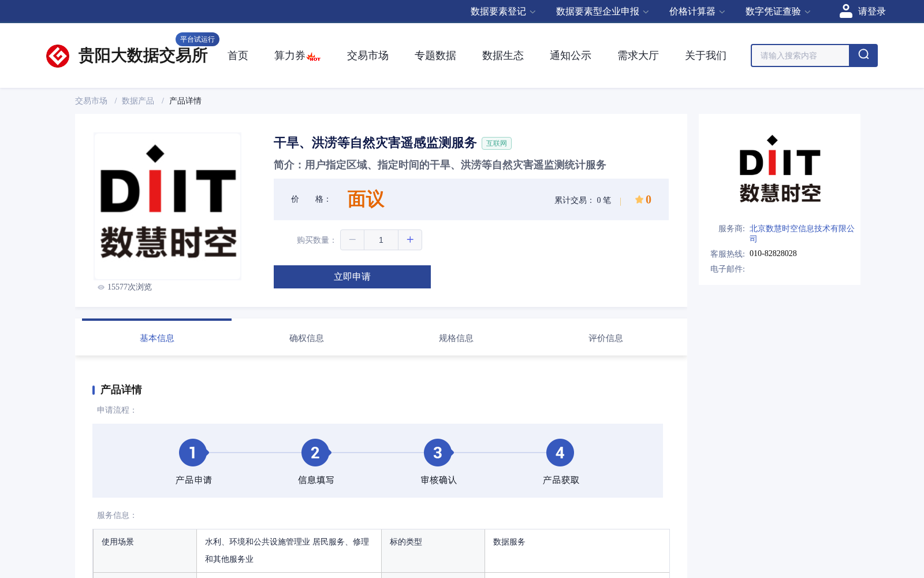
Task: Decrease purchase quantity with minus button
Action: coord(352,240)
